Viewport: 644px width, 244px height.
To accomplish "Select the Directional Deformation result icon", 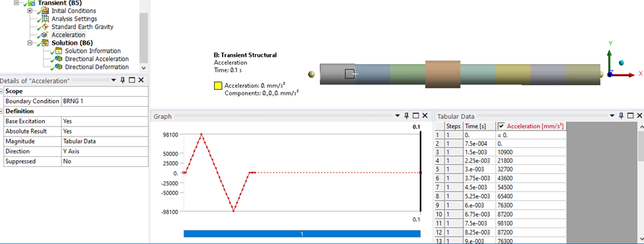I will coord(59,67).
